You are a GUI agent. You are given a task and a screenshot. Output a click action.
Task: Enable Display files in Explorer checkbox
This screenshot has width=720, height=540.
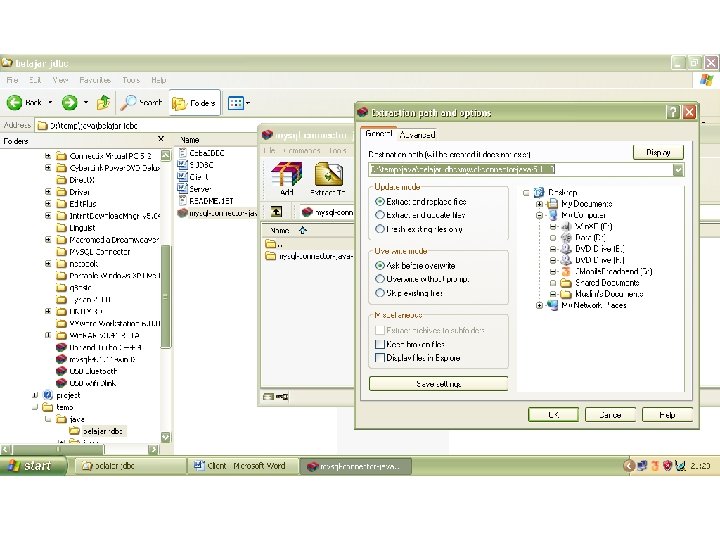point(380,358)
